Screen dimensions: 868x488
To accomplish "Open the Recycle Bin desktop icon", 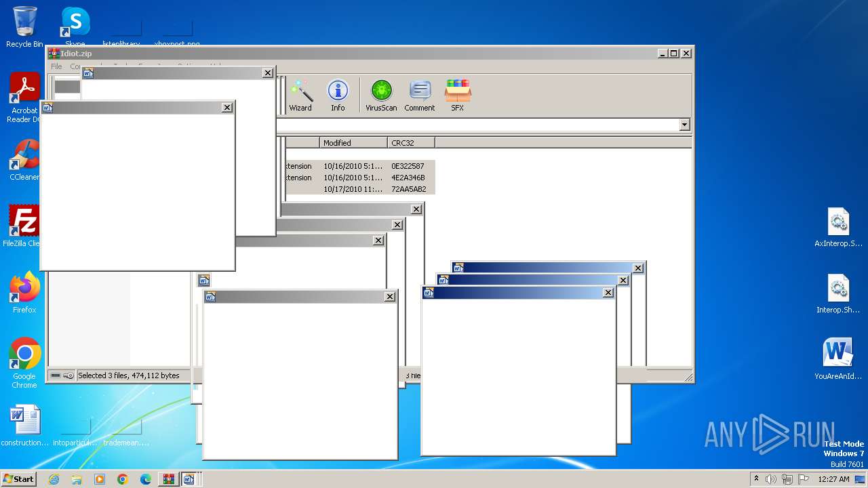I will pos(24,27).
